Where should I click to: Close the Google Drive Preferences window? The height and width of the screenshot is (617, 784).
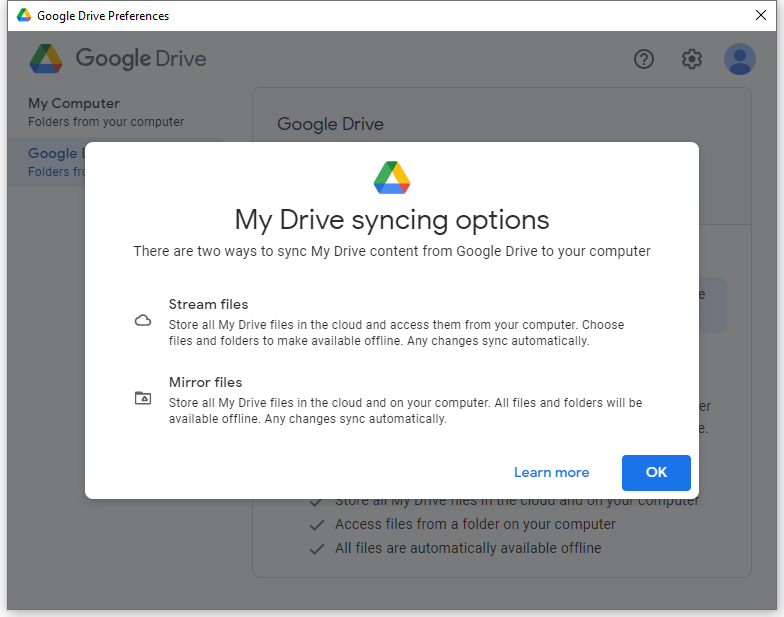click(761, 15)
